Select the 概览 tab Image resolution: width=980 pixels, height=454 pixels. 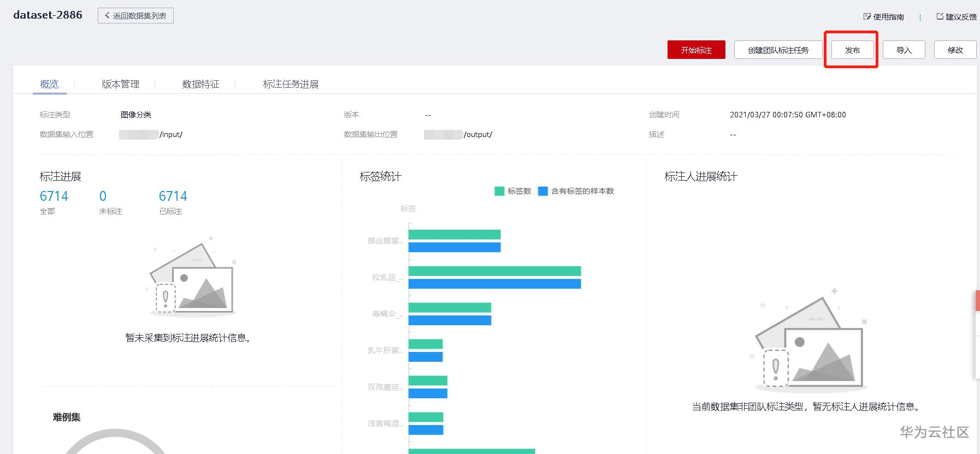49,84
